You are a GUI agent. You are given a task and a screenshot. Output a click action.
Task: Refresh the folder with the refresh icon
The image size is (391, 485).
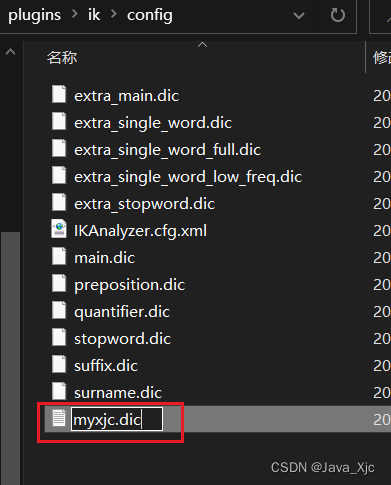[337, 15]
